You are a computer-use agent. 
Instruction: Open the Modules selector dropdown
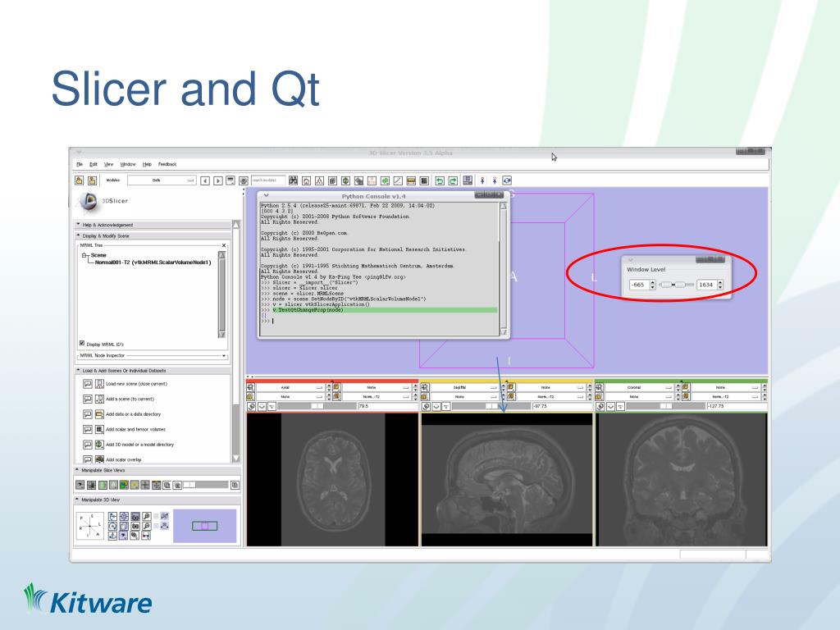coord(162,180)
